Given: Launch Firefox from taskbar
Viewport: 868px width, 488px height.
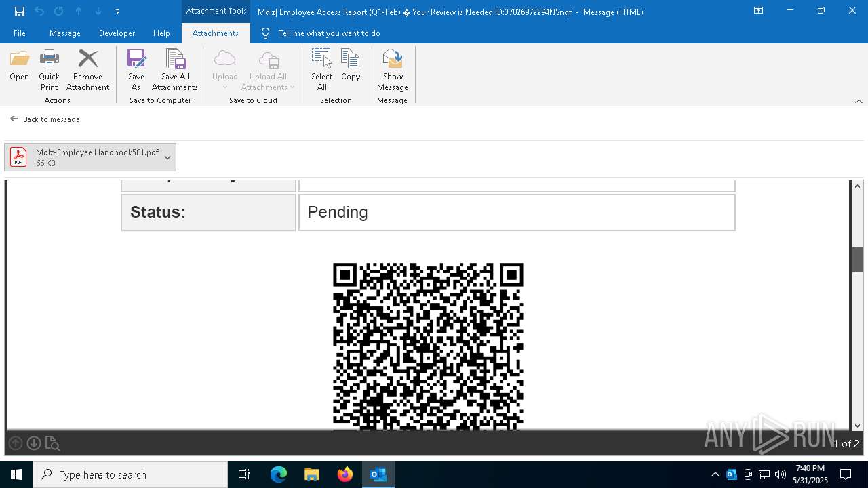Looking at the screenshot, I should (x=345, y=474).
